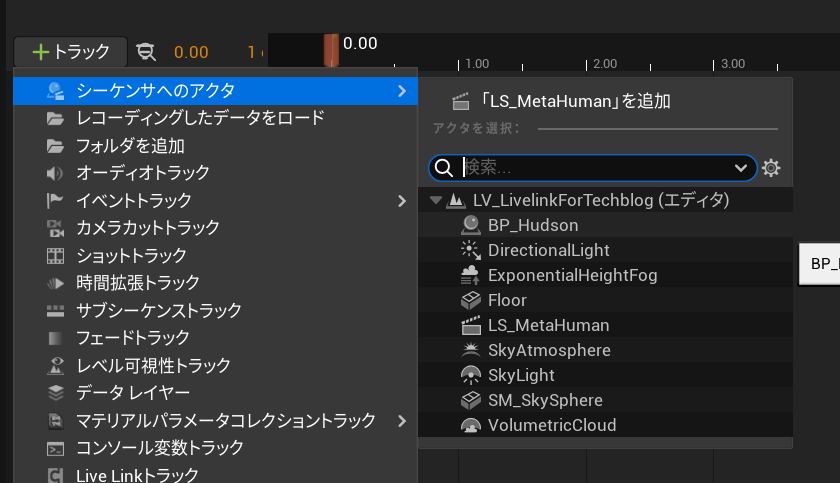The height and width of the screenshot is (483, 840).
Task: Choose 時間拡張トラック from the menu
Action: coord(138,283)
